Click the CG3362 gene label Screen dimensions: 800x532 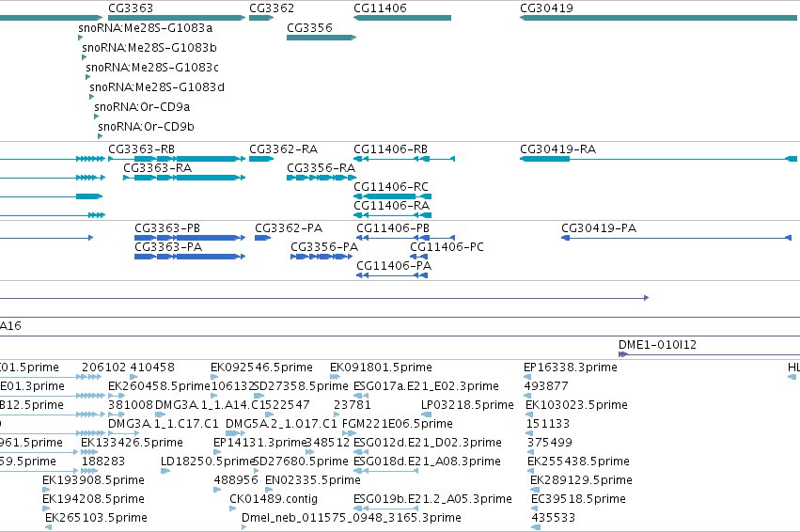click(272, 8)
